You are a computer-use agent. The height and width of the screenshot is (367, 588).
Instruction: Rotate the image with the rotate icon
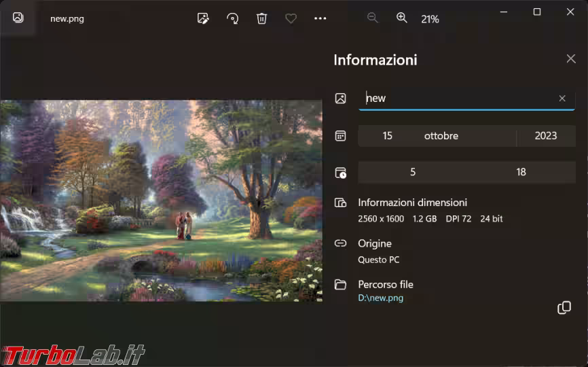(x=232, y=18)
